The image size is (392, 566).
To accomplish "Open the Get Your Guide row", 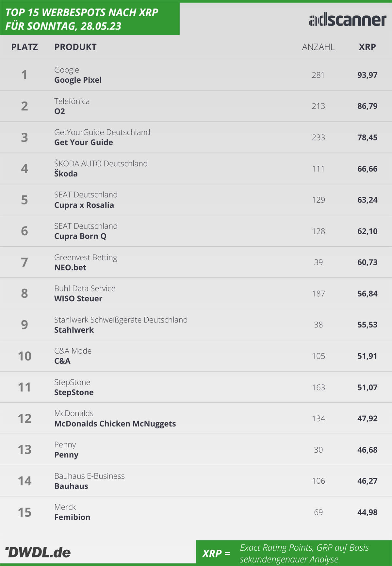I will (196, 137).
